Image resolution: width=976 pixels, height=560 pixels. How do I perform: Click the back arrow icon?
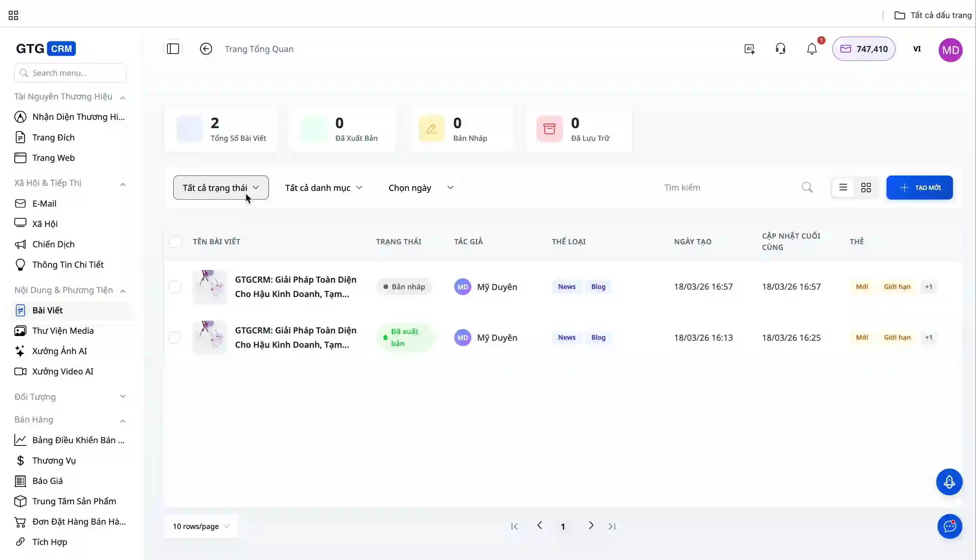(x=206, y=49)
